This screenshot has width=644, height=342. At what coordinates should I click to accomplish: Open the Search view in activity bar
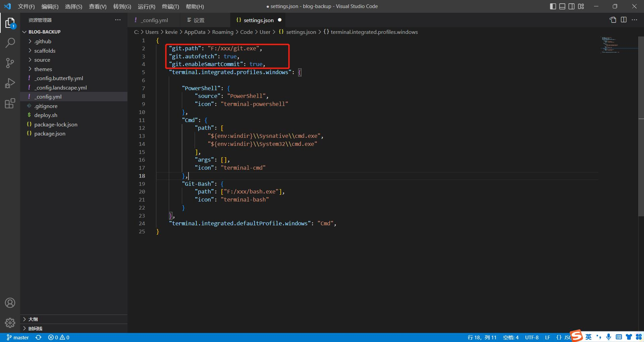point(10,43)
